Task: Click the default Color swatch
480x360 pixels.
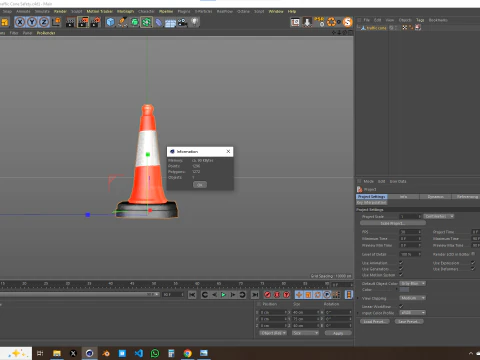Action: (404, 290)
